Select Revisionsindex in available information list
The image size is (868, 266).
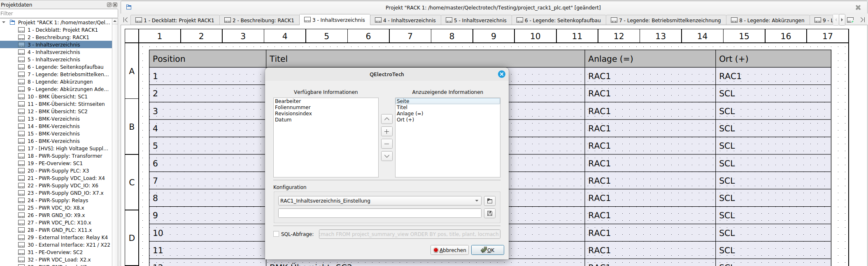point(293,114)
